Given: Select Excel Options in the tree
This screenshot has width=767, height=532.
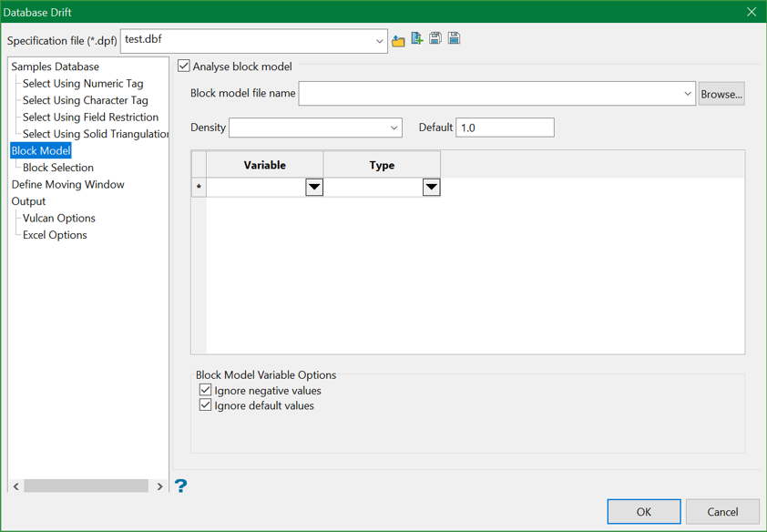Looking at the screenshot, I should tap(55, 235).
